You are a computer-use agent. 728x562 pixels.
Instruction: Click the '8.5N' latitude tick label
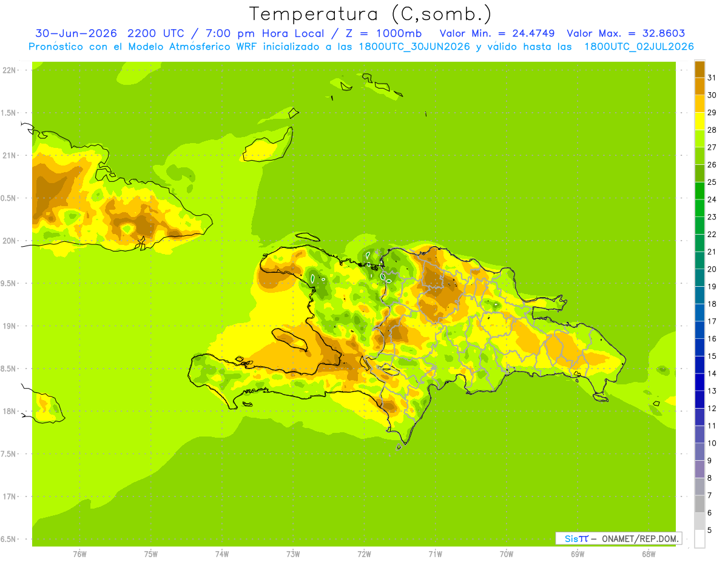click(9, 369)
